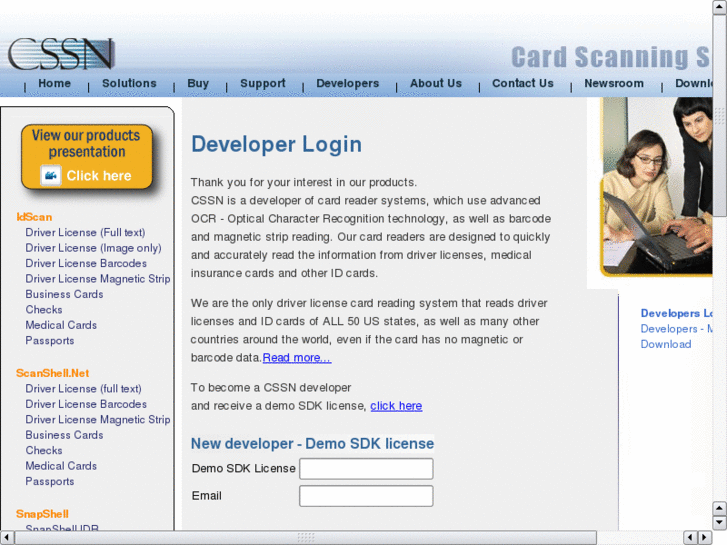This screenshot has height=545, width=727.
Task: Click the horizontal scrollbar thumb
Action: [x=306, y=538]
